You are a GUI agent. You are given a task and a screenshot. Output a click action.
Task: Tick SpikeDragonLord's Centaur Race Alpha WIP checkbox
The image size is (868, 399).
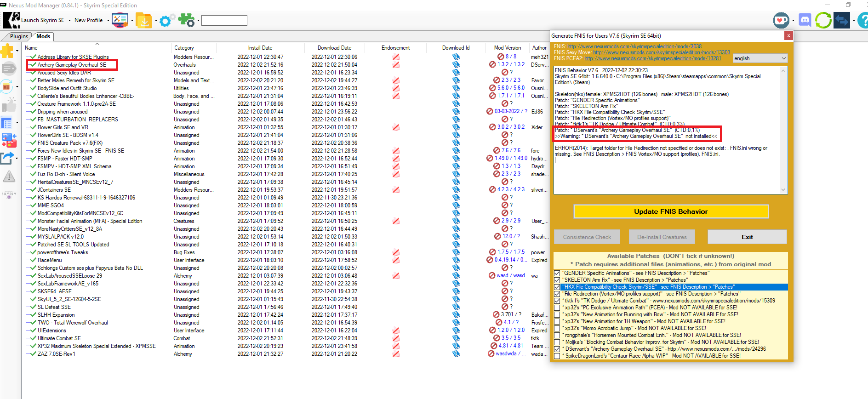pyautogui.click(x=557, y=356)
